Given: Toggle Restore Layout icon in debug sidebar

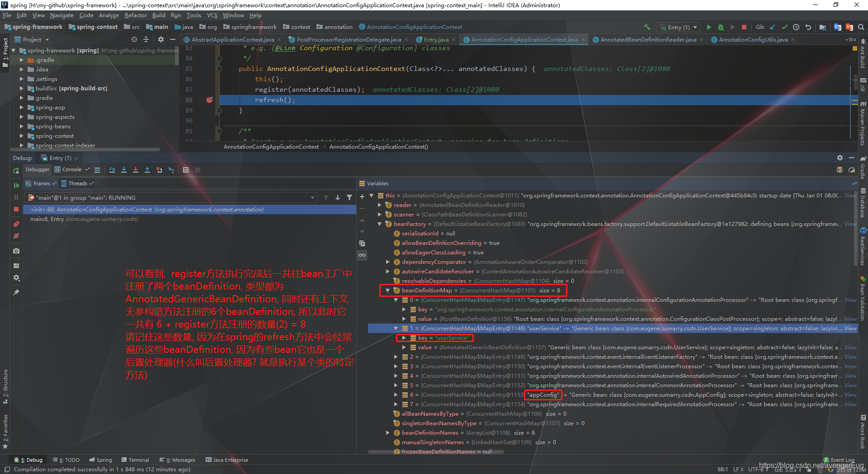Looking at the screenshot, I should pyautogui.click(x=16, y=266).
